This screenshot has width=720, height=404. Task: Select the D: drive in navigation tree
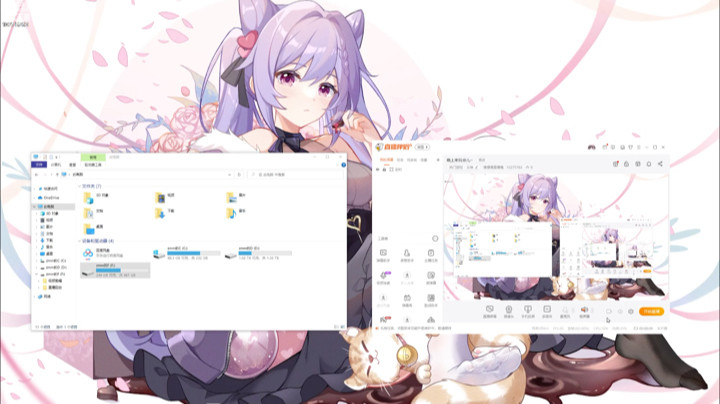(53, 267)
